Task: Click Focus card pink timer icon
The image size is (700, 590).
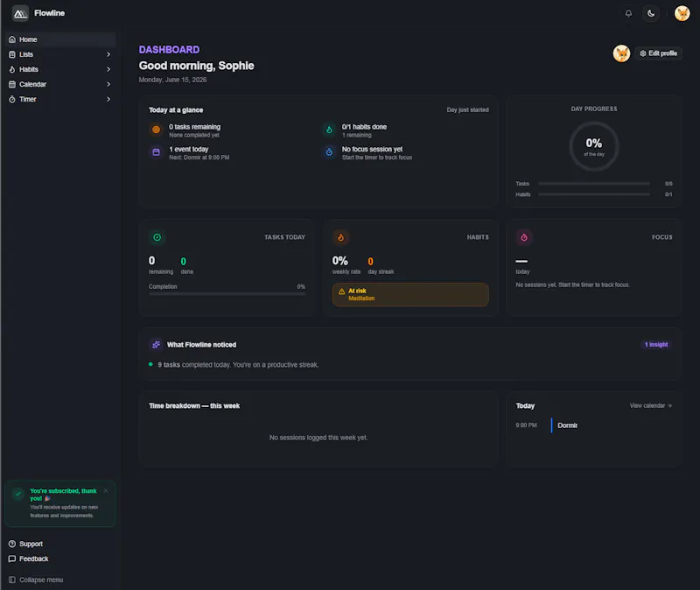Action: coord(524,237)
